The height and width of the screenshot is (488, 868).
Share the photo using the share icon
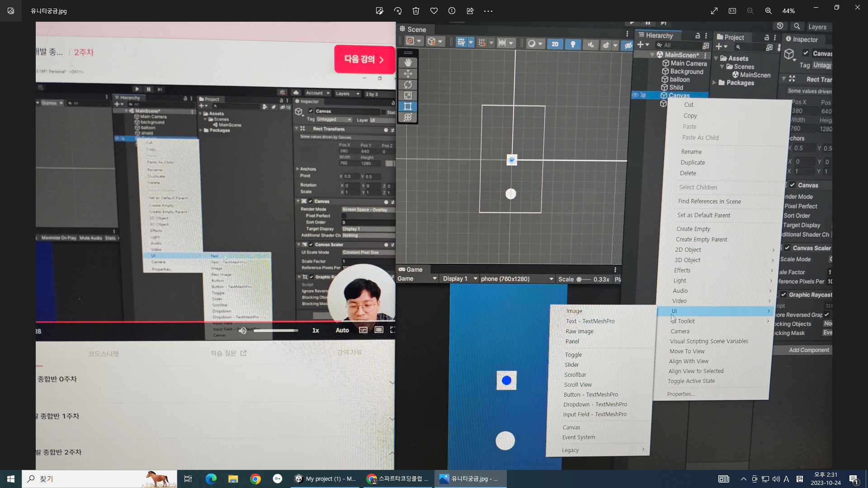(x=470, y=11)
